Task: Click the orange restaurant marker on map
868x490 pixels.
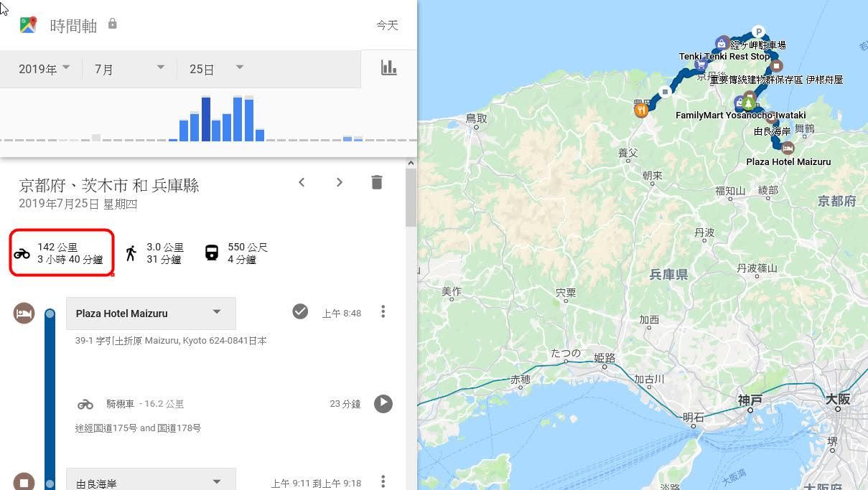Action: [x=641, y=110]
